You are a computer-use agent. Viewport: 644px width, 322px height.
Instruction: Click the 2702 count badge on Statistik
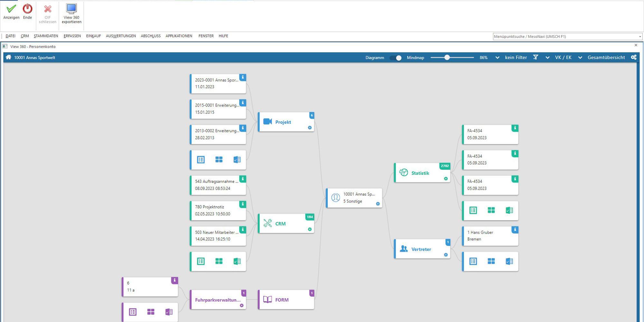445,166
